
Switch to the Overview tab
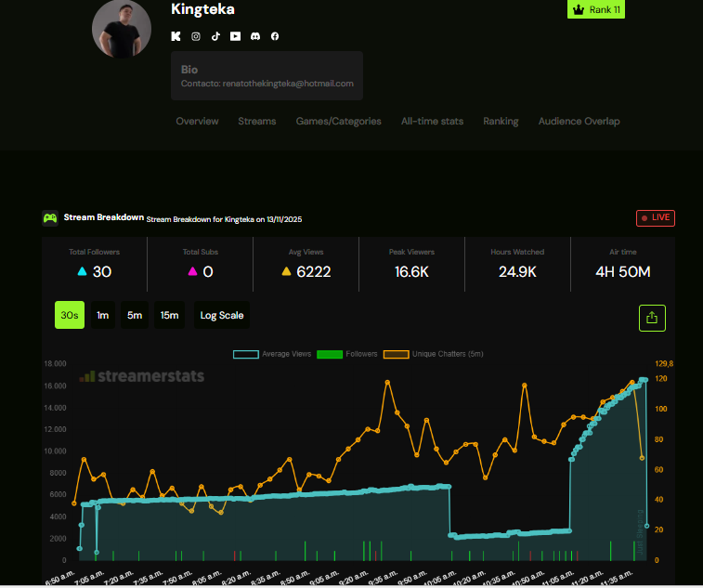197,121
